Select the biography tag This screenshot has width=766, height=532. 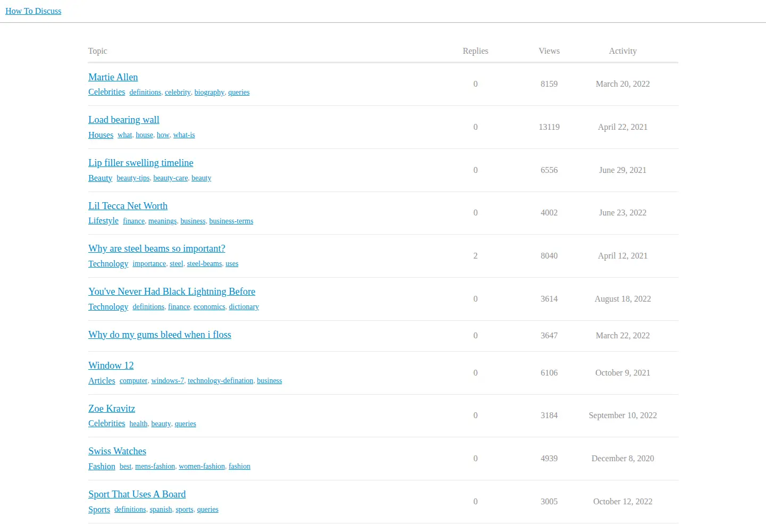(209, 93)
